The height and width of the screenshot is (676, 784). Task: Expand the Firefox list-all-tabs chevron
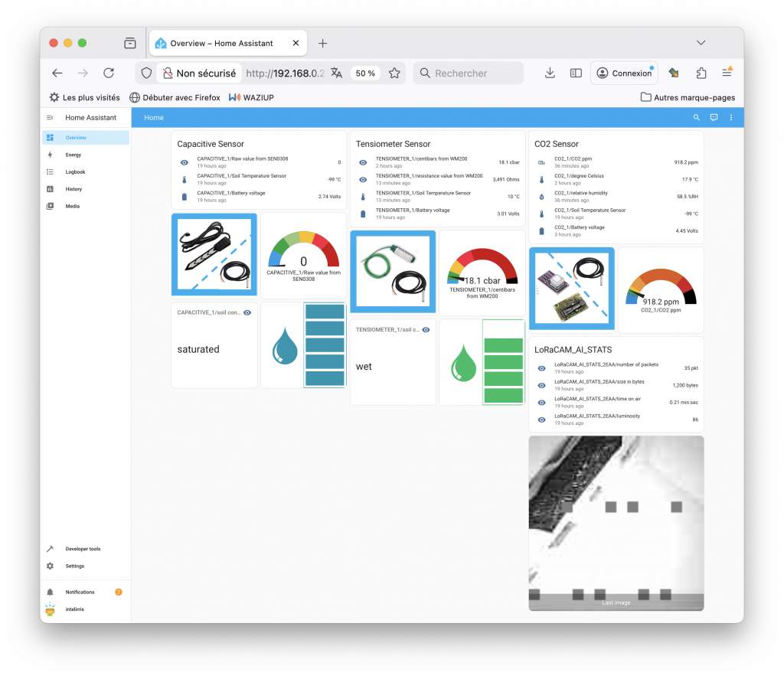pos(701,43)
